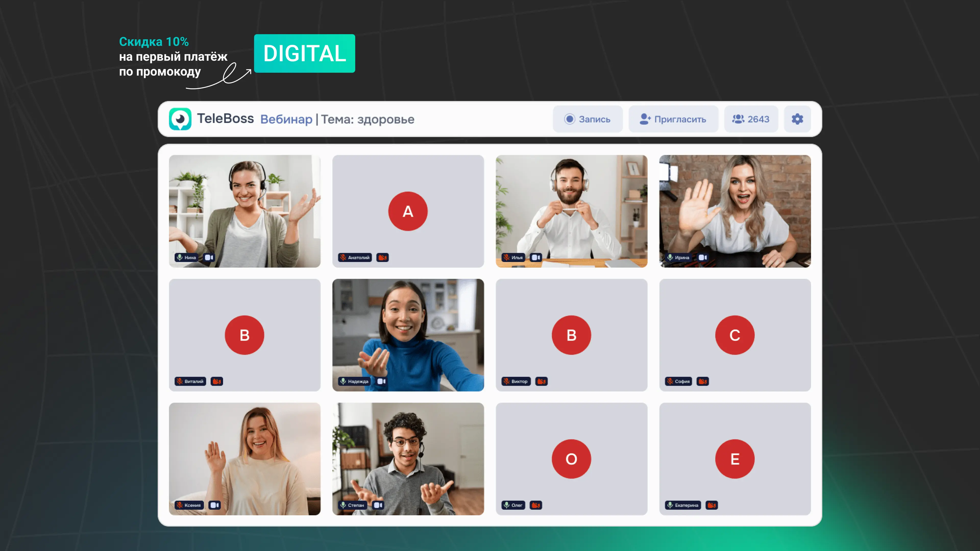Click the Вебинар title label
The height and width of the screenshot is (551, 980).
point(286,119)
